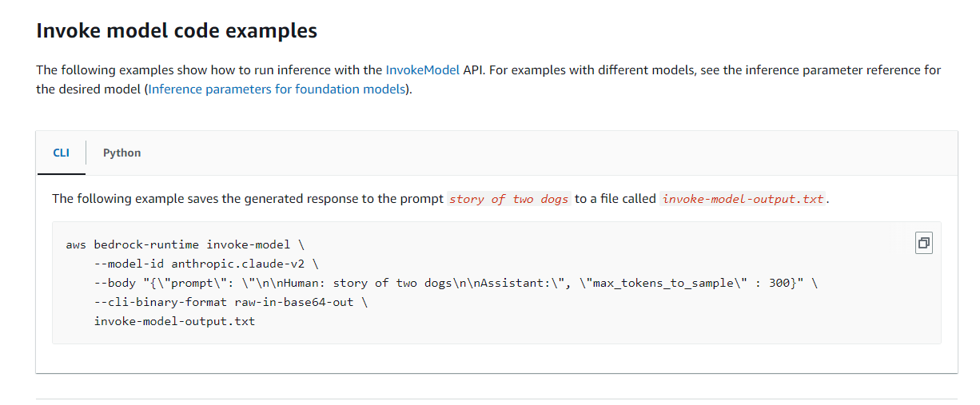
Task: Switch to the Python tab
Action: coord(122,153)
